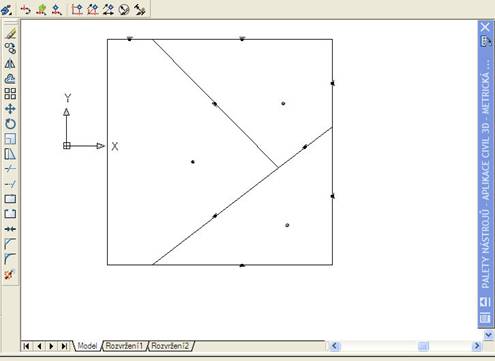Choose the Offset tool

[10, 79]
